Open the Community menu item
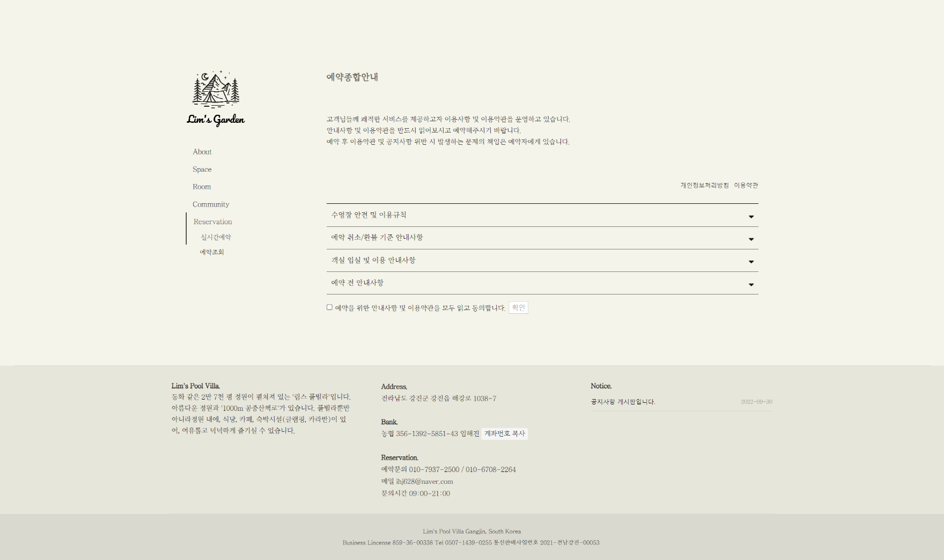Image resolution: width=944 pixels, height=560 pixels. click(x=211, y=204)
